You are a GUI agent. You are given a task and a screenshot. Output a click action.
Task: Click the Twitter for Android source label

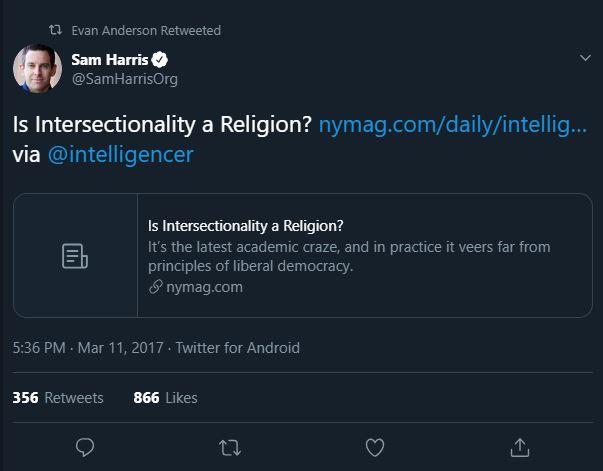click(x=238, y=348)
